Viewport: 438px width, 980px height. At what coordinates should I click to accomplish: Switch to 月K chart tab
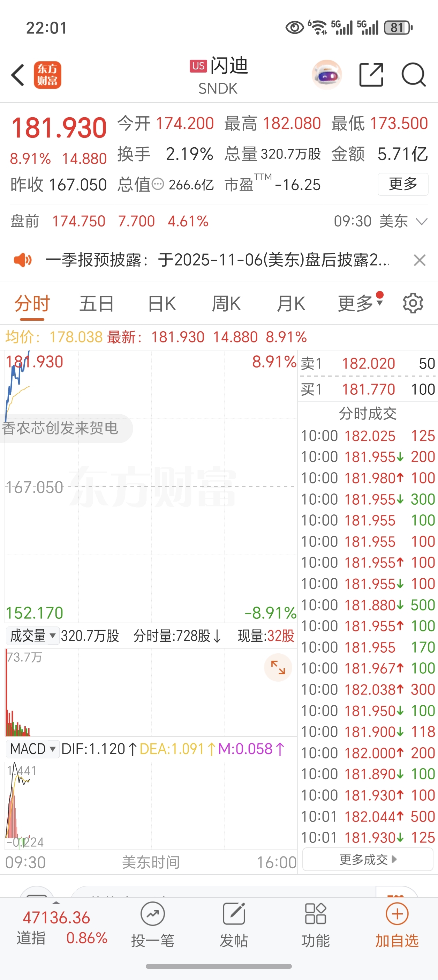(x=291, y=304)
